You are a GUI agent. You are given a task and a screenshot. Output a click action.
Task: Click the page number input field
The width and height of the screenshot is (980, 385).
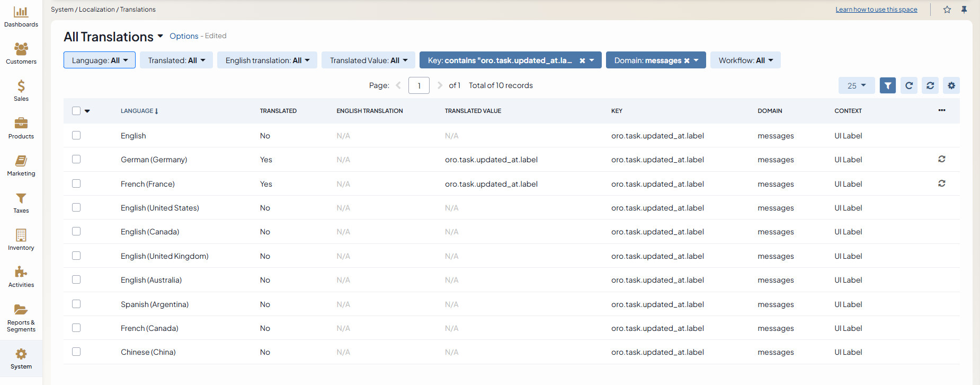[418, 85]
